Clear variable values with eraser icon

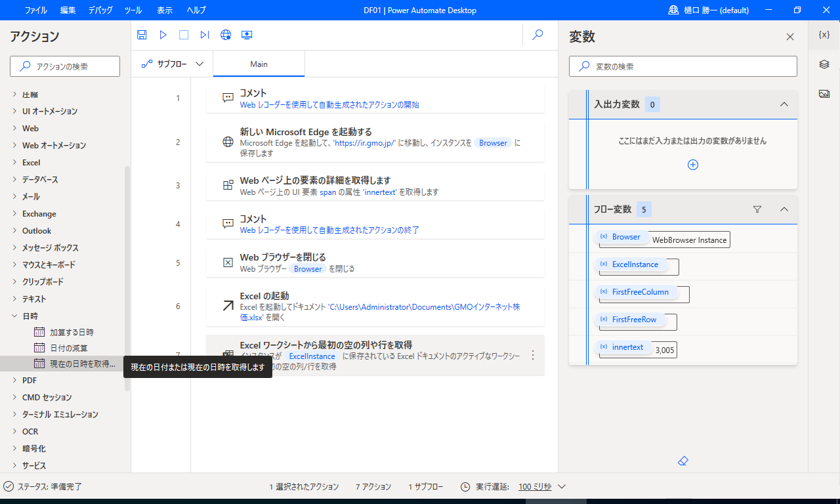tap(682, 461)
